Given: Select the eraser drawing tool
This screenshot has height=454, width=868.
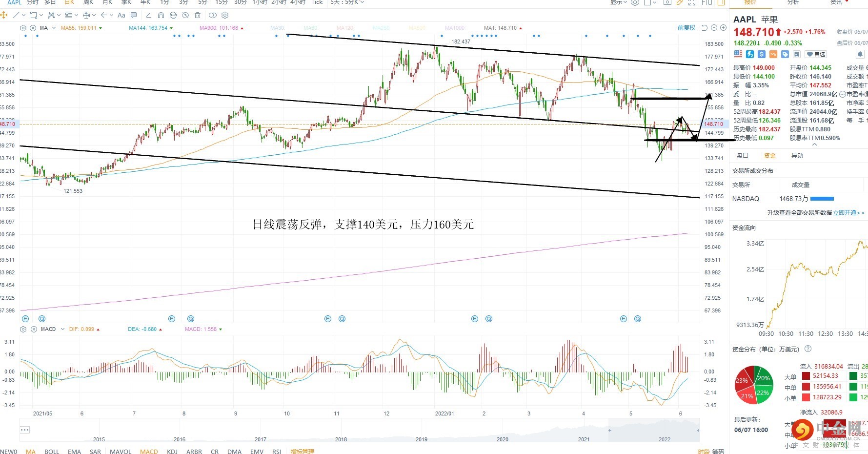Looking at the screenshot, I should pyautogui.click(x=149, y=15).
